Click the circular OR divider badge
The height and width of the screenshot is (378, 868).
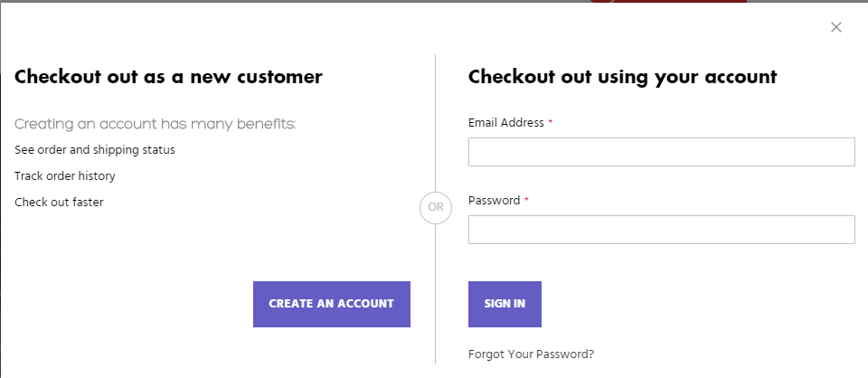click(435, 207)
